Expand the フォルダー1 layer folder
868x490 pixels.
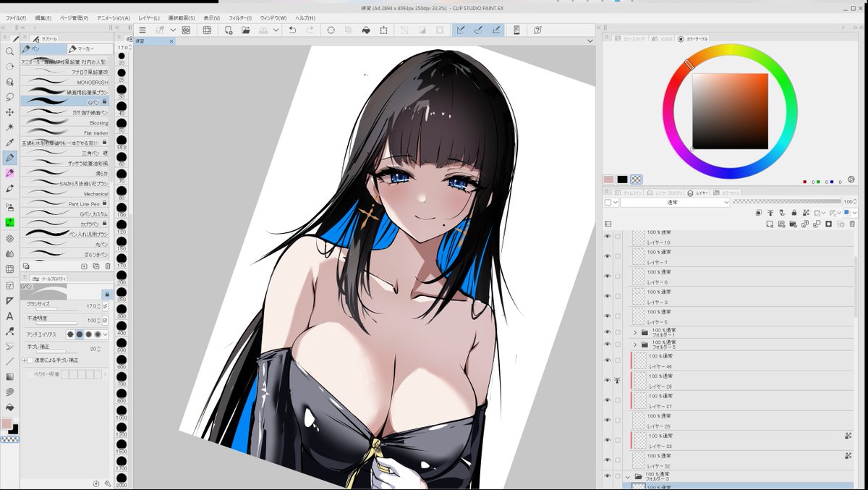[x=636, y=331]
